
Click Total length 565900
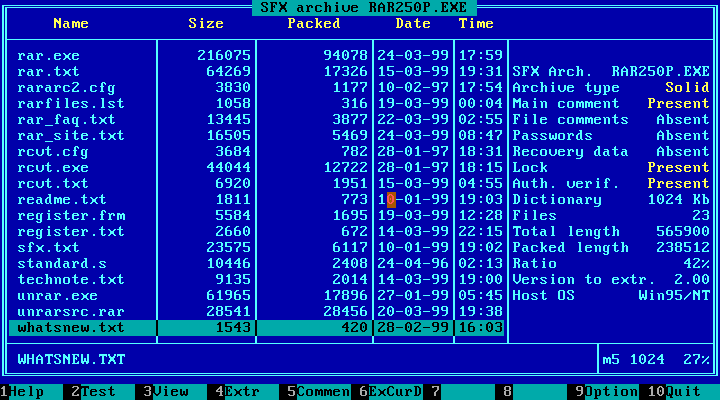click(x=683, y=231)
